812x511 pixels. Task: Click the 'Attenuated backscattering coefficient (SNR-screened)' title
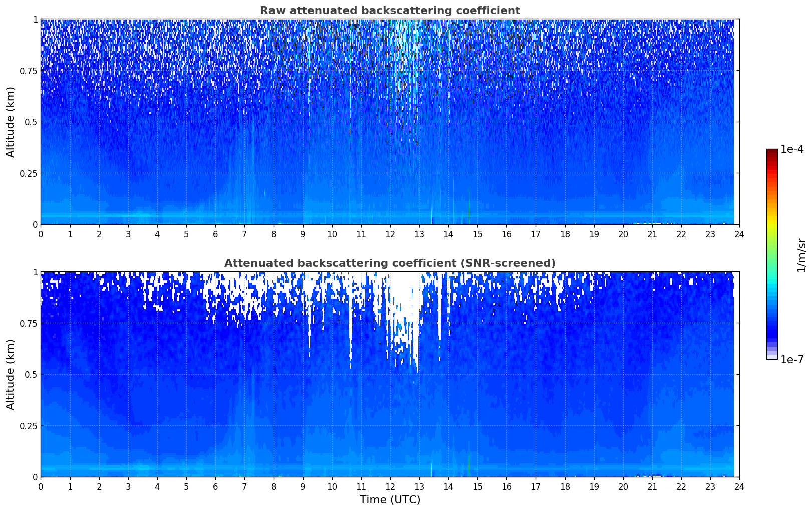point(390,263)
